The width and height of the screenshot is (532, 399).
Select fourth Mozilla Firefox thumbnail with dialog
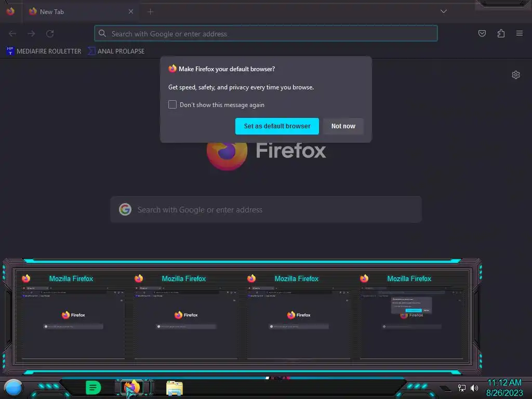point(411,317)
